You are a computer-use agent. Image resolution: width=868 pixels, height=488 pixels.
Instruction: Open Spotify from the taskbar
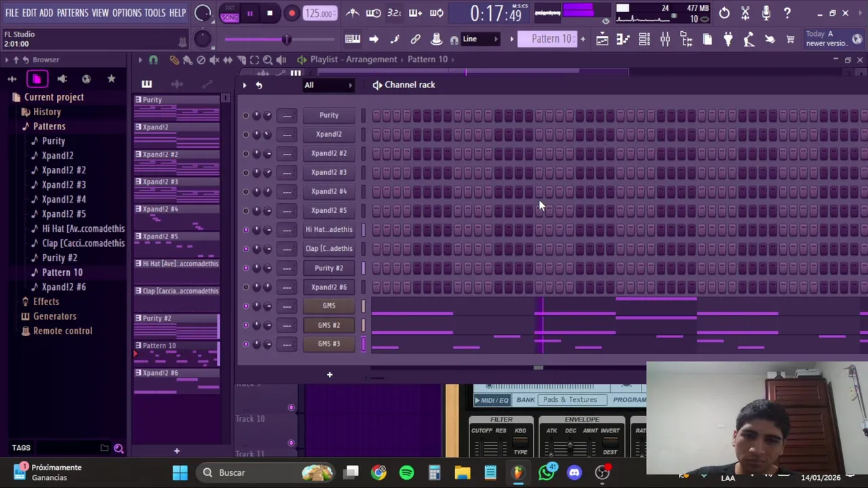[407, 472]
